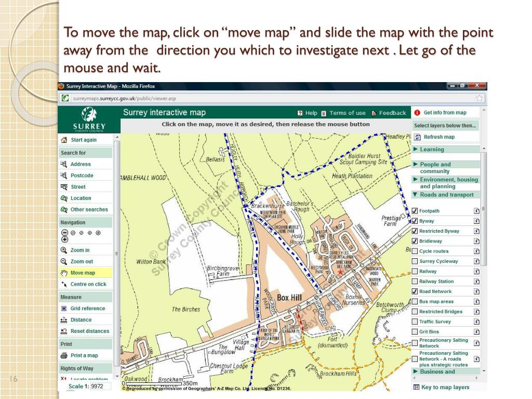The image size is (532, 399).
Task: Enable Traffic Survey layer
Action: click(415, 321)
